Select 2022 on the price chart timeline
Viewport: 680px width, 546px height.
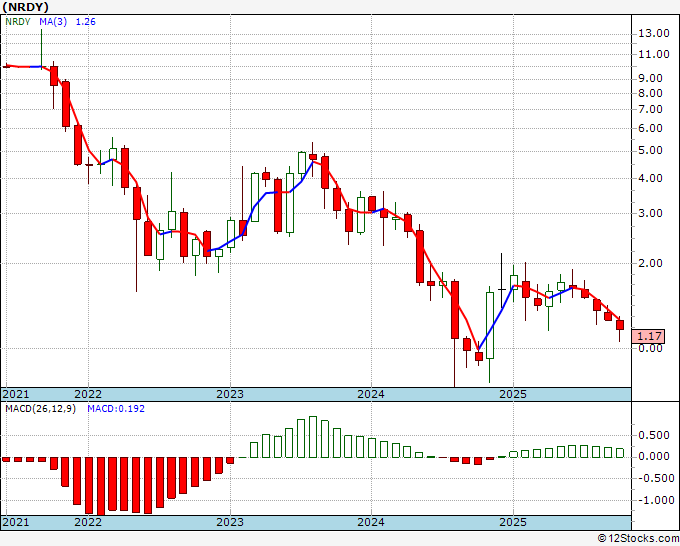(x=88, y=394)
